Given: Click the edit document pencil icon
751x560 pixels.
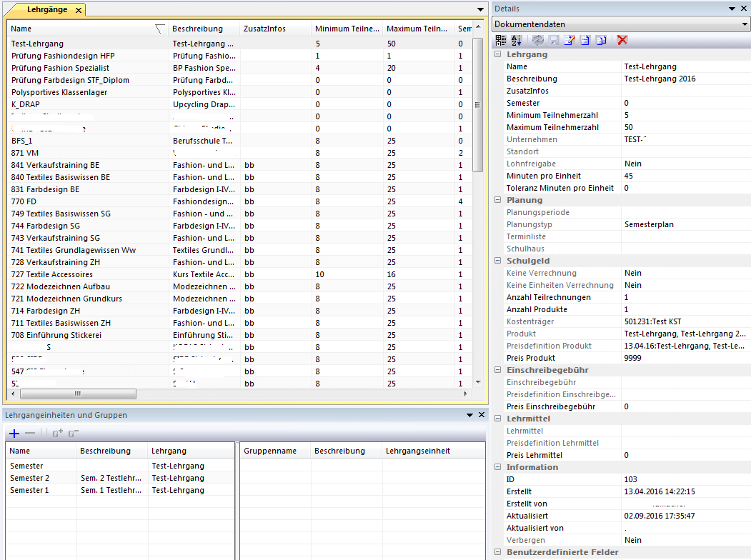Looking at the screenshot, I should (x=570, y=41).
